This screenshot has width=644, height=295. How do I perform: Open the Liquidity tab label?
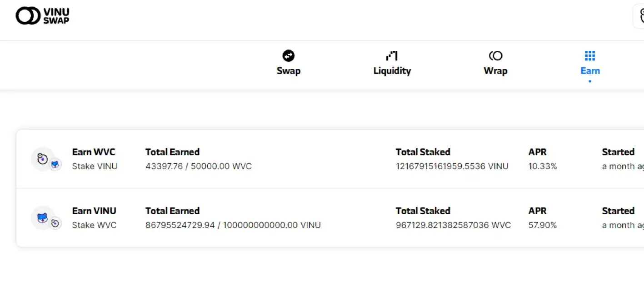(x=392, y=71)
